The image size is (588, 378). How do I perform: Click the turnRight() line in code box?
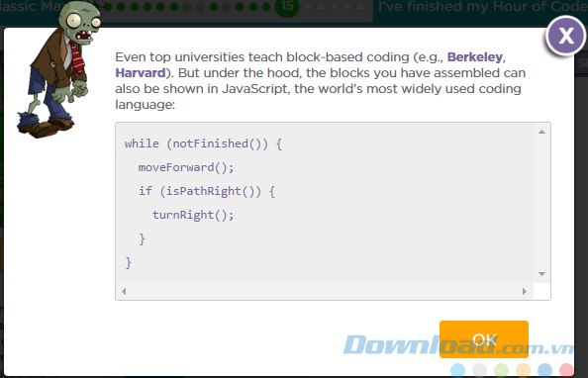[x=193, y=215]
